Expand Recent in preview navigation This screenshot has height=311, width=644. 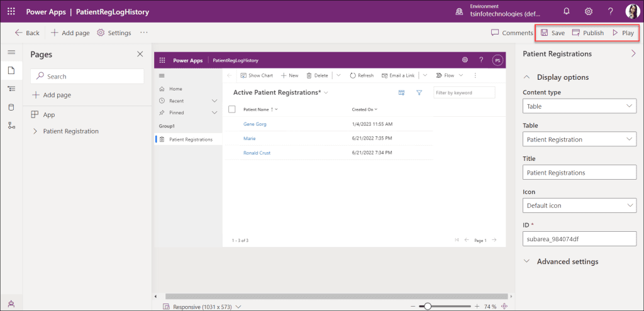[214, 101]
